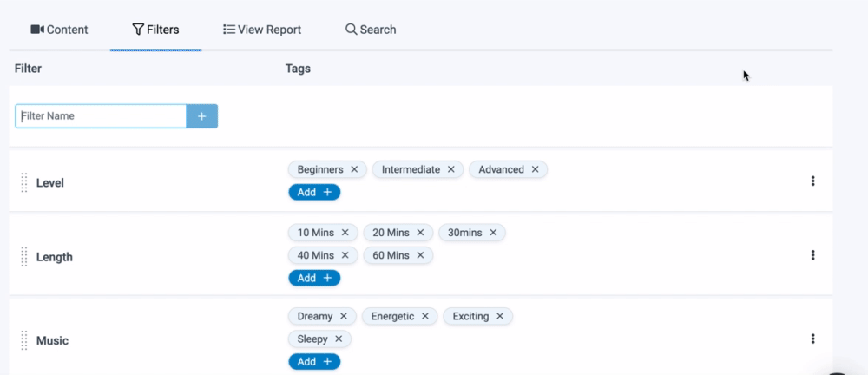Open three-dot menu for Length filter
Image resolution: width=868 pixels, height=375 pixels.
click(x=812, y=255)
